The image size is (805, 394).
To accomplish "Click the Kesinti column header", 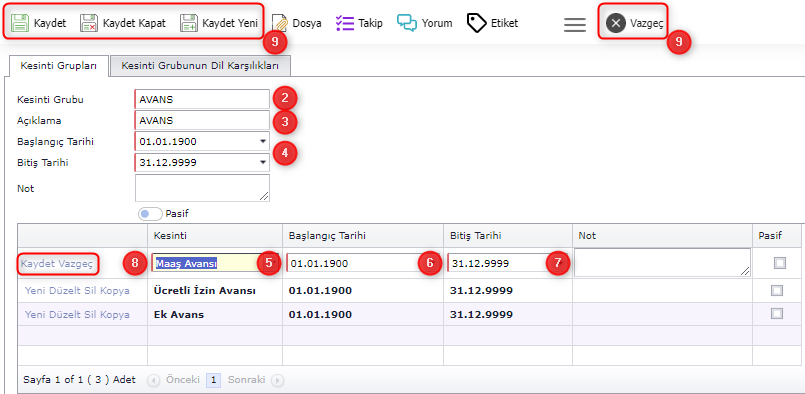I will 215,235.
